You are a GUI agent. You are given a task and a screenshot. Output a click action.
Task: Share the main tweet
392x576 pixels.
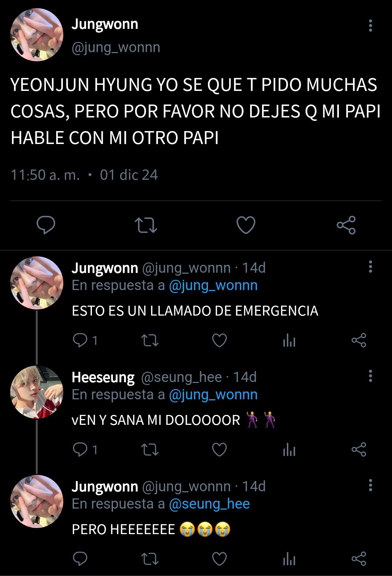(346, 225)
